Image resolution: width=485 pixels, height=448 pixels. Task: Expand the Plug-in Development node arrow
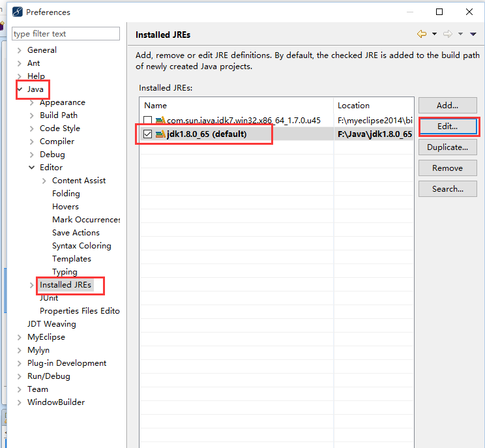point(19,363)
